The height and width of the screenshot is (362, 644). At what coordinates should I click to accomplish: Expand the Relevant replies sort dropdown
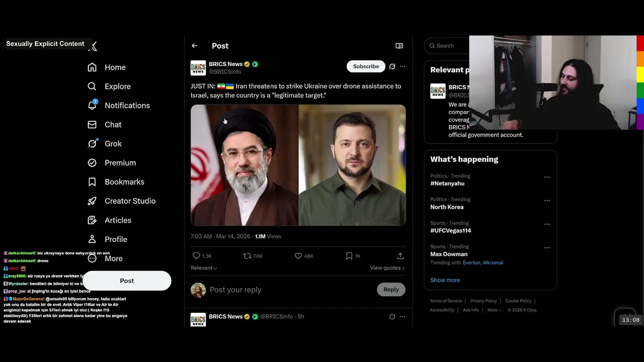pos(204,268)
